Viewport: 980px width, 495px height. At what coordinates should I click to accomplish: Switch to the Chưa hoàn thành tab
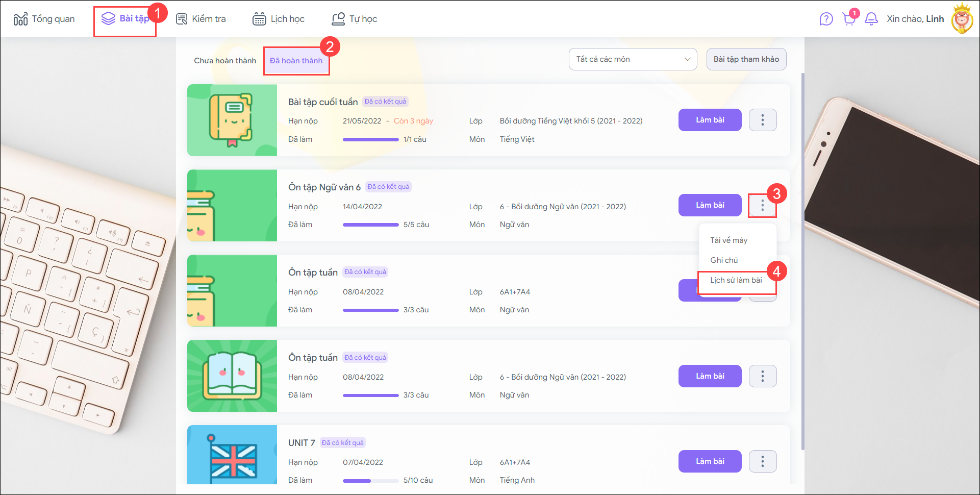point(225,61)
